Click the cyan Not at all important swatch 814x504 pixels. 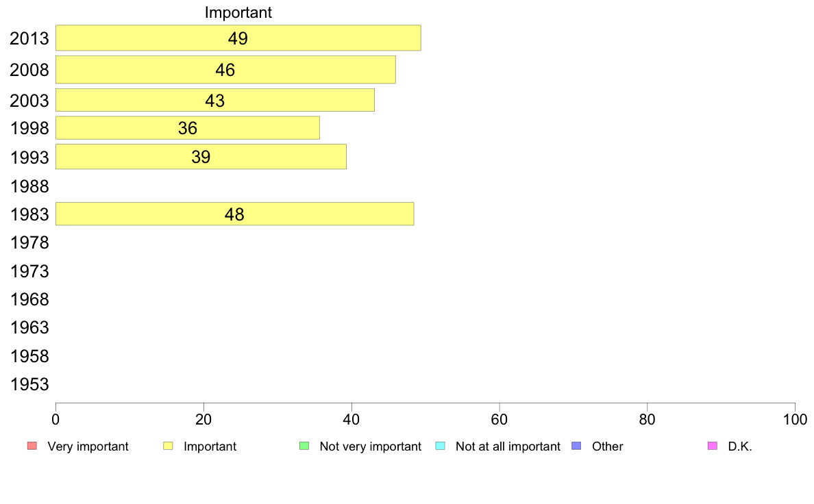440,446
